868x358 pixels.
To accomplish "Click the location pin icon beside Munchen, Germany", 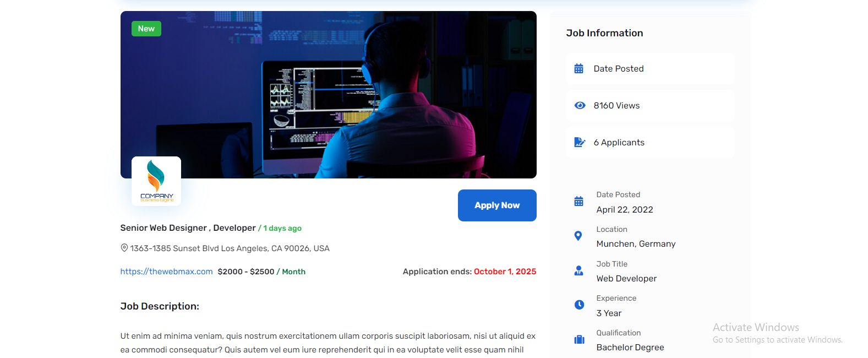I will 578,236.
